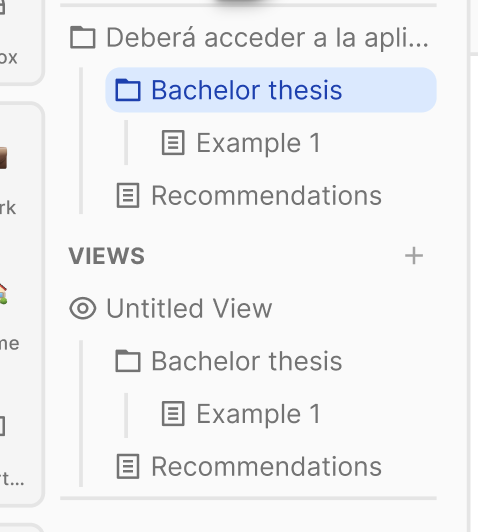Open Recommendations under Untitled View
Viewport: 478px width, 532px height.
tap(267, 467)
